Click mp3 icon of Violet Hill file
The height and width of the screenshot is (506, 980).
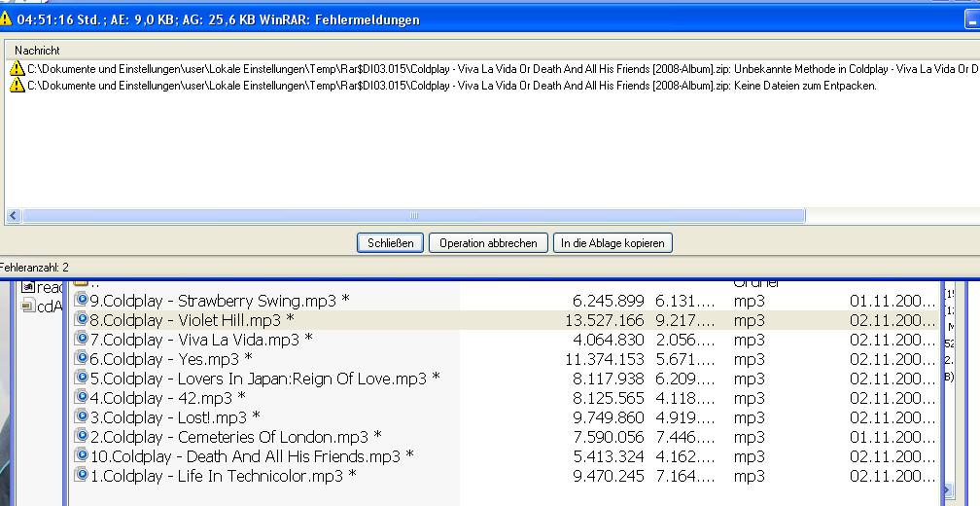pos(81,319)
